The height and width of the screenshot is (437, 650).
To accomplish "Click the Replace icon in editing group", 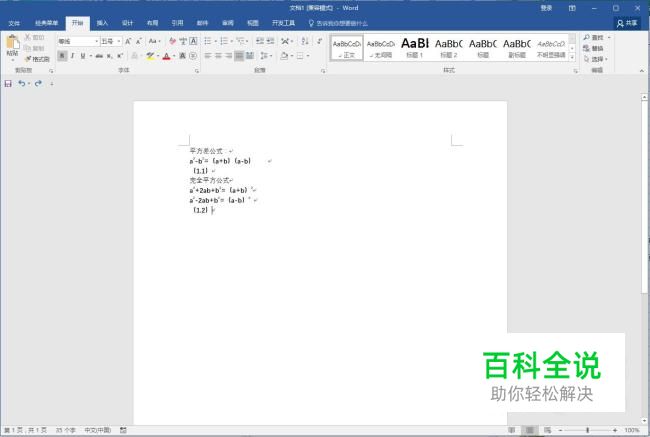I will tap(586, 49).
